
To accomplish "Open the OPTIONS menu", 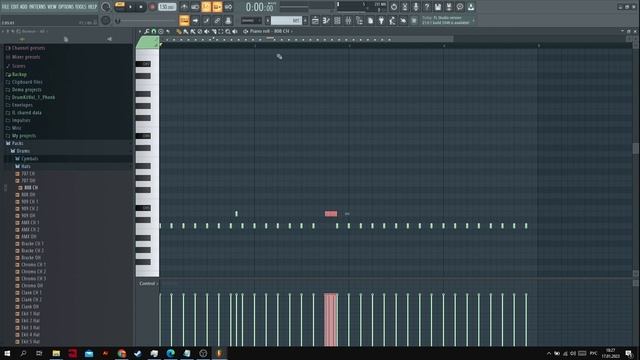I will click(x=66, y=7).
